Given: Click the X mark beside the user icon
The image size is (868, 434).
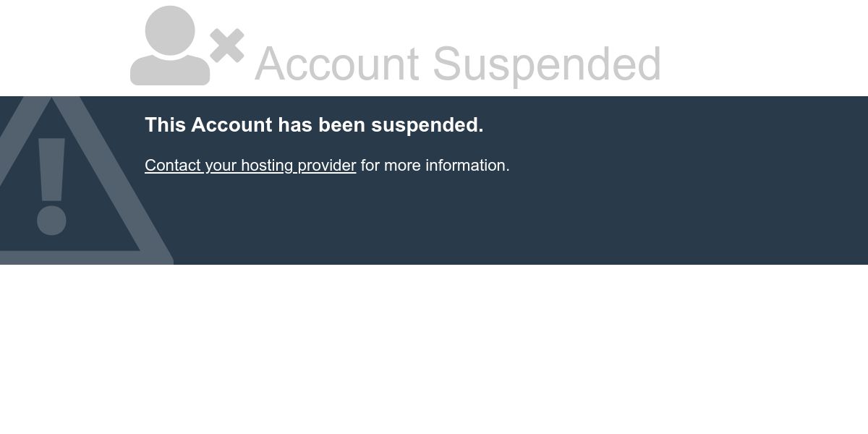Looking at the screenshot, I should click(x=227, y=46).
